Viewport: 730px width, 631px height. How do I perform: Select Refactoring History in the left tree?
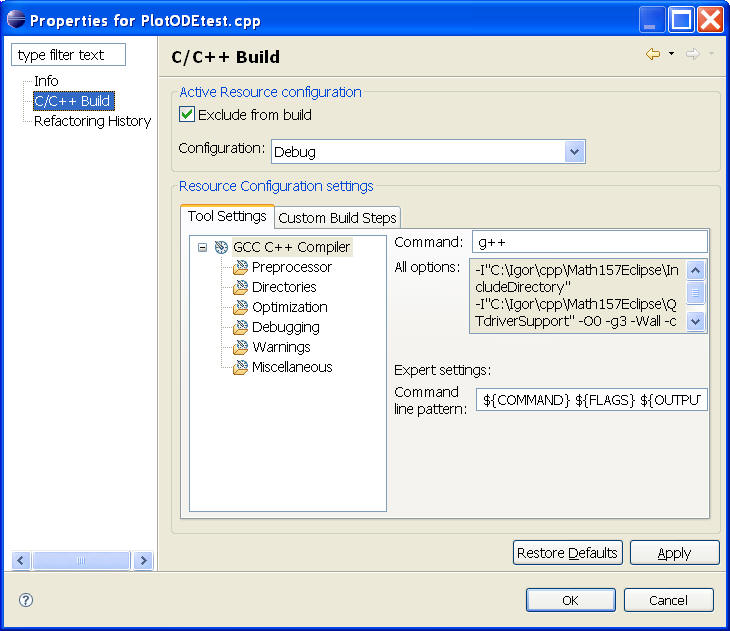tap(92, 121)
